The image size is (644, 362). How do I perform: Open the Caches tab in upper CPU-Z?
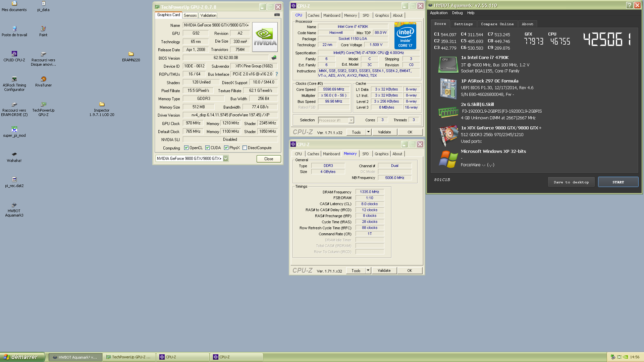pyautogui.click(x=314, y=15)
